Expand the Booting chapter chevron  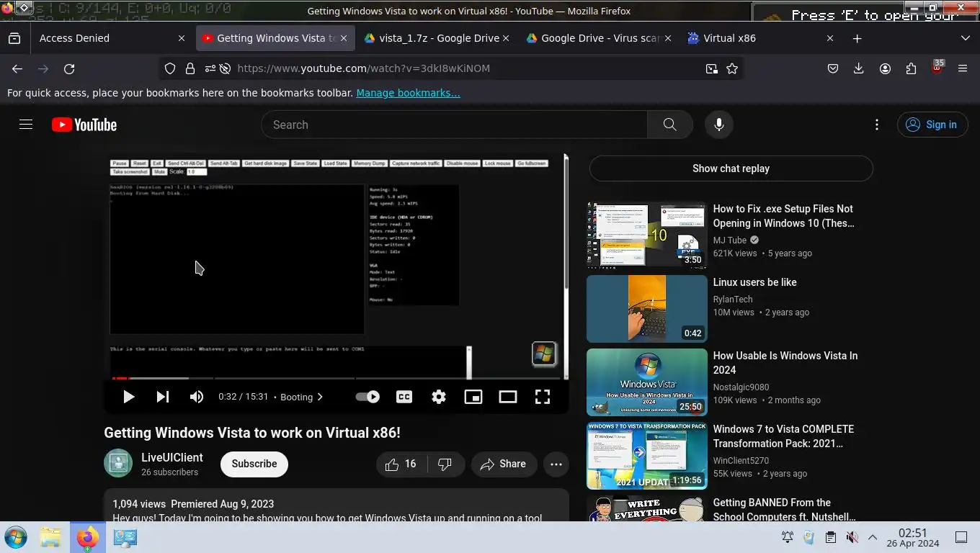coord(320,397)
